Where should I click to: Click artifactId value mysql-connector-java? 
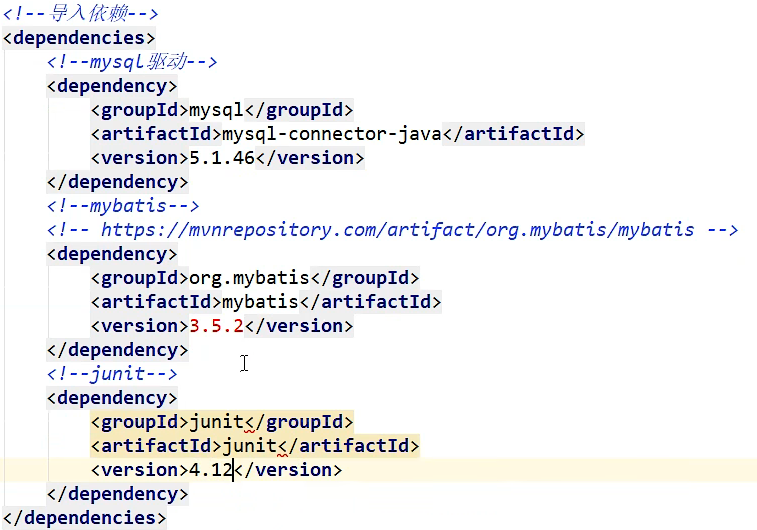point(332,134)
